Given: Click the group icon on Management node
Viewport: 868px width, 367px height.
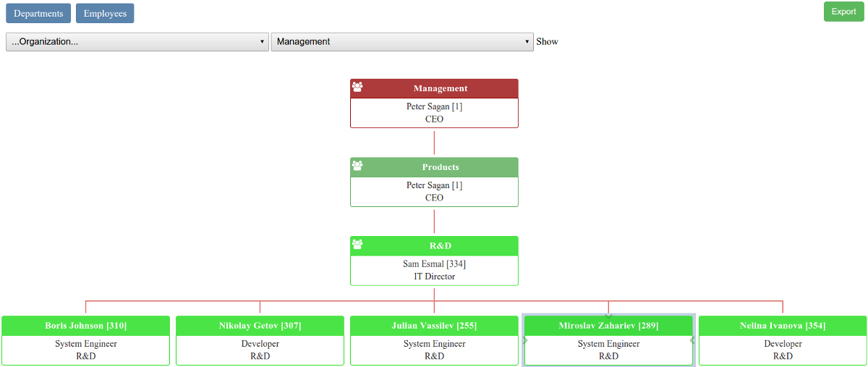Looking at the screenshot, I should pos(357,87).
